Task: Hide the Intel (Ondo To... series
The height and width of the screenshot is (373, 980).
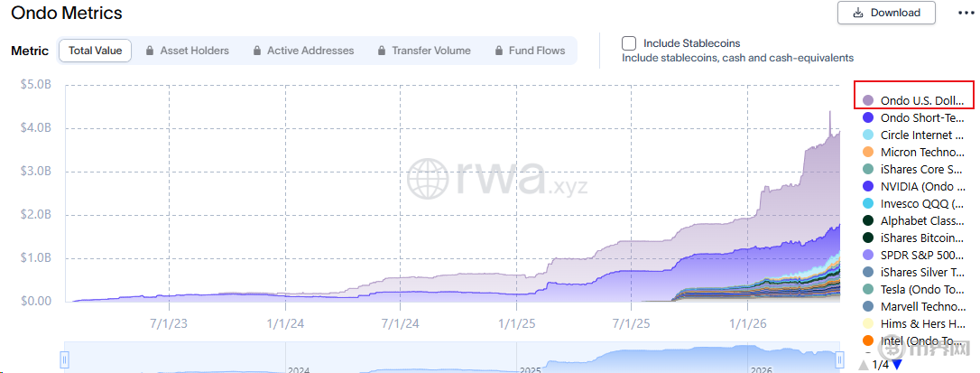Action: coord(911,341)
